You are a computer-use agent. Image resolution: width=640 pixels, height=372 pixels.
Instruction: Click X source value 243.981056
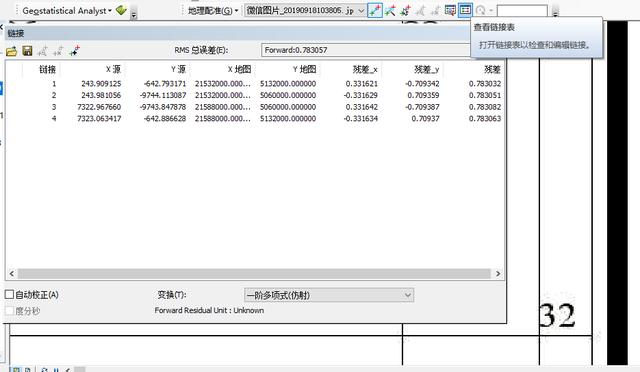(x=101, y=95)
